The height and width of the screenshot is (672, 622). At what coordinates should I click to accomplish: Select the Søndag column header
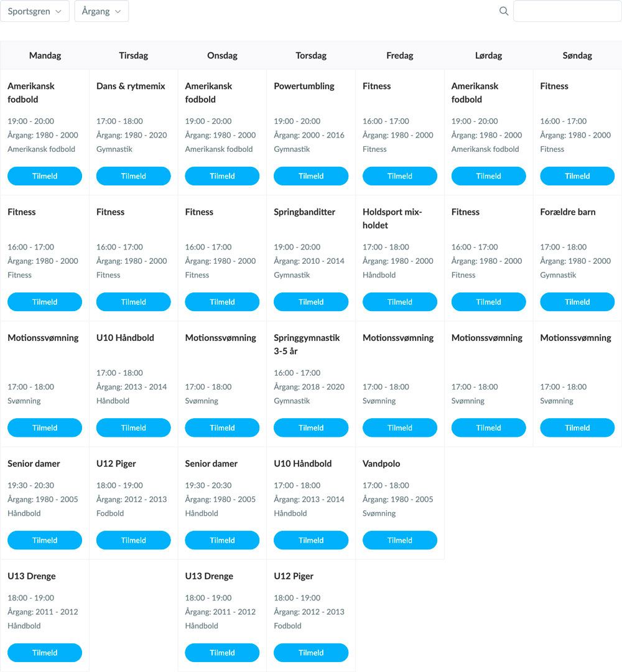point(577,55)
